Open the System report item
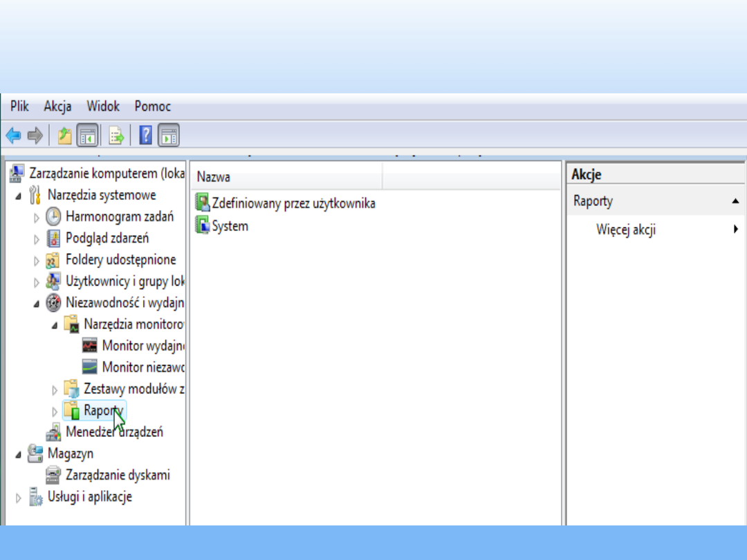747x560 pixels. 230,226
